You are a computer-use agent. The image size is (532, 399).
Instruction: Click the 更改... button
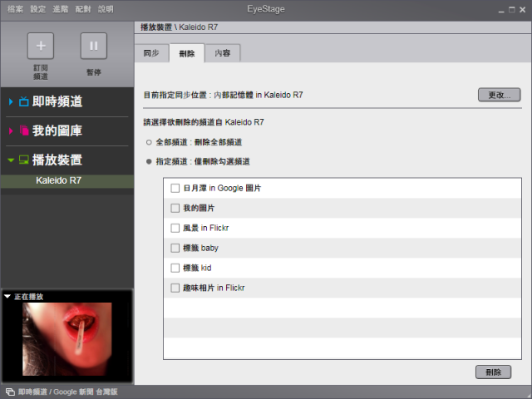(x=499, y=95)
